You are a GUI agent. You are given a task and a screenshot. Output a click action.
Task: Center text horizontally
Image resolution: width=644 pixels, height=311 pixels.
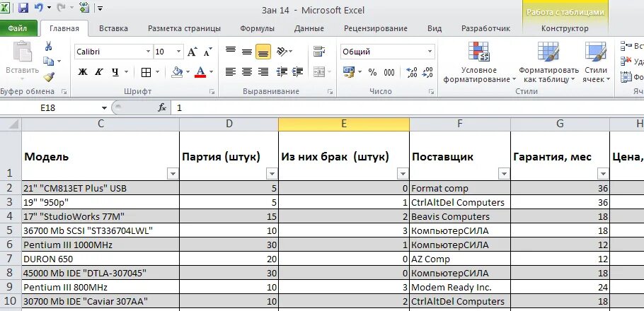pyautogui.click(x=247, y=72)
